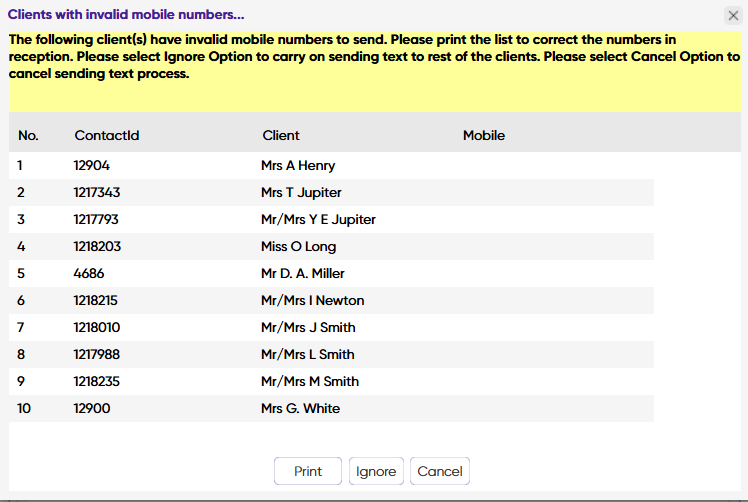
Task: Click the Client column header
Action: 281,136
